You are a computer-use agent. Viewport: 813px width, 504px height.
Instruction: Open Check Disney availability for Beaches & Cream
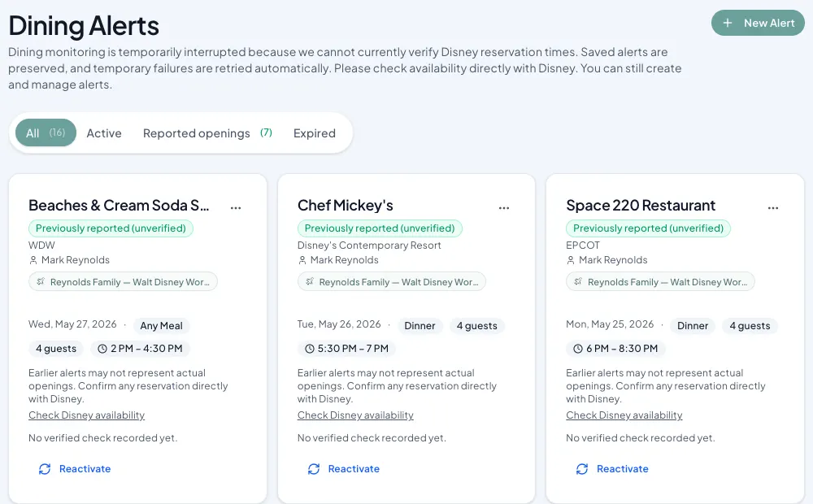tap(87, 415)
